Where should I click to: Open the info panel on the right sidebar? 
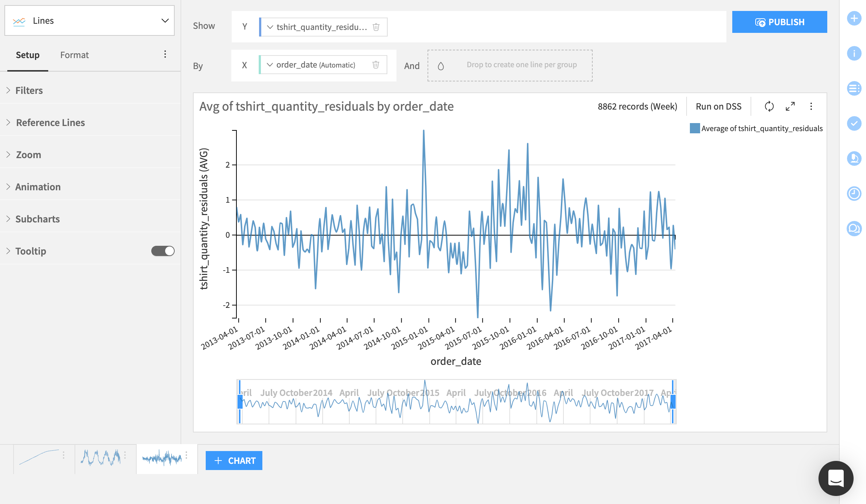pos(854,53)
